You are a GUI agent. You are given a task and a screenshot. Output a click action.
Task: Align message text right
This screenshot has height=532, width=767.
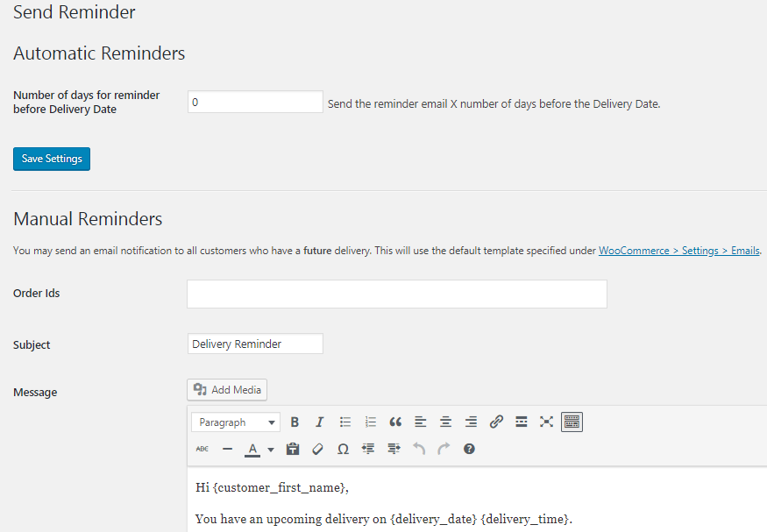471,422
